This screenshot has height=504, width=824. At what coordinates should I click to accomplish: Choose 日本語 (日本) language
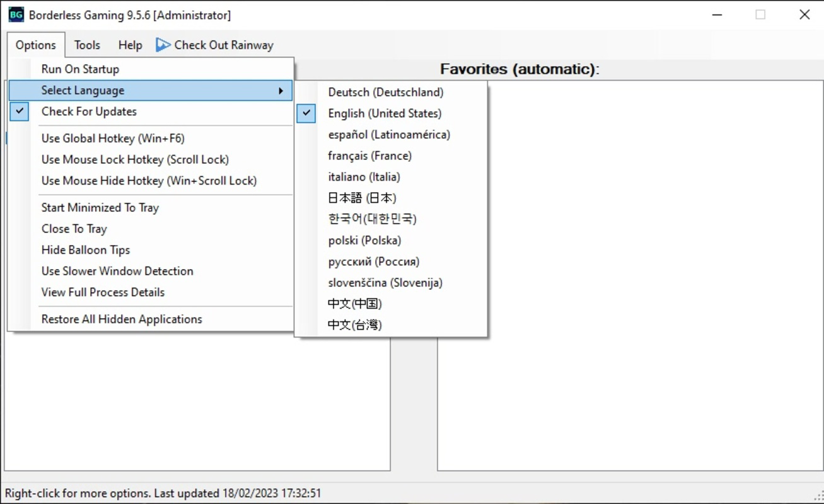[391, 198]
